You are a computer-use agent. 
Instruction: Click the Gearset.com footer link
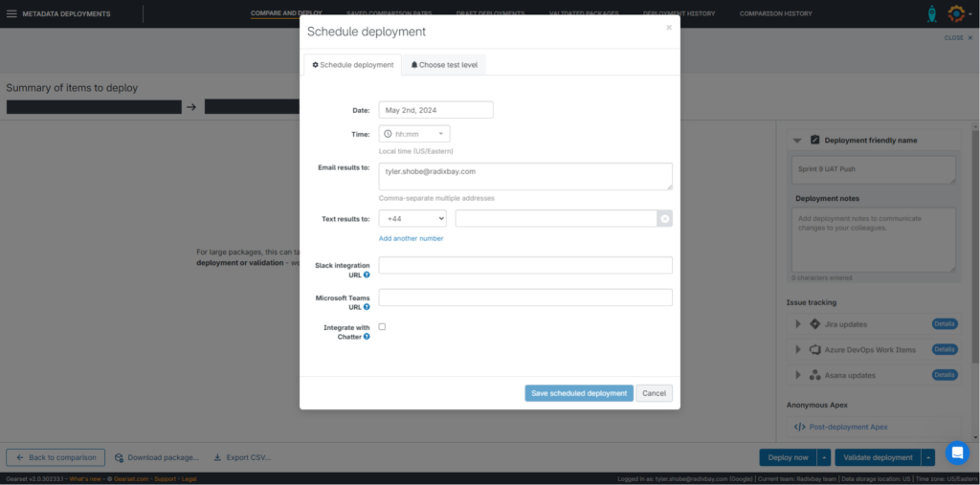[130, 478]
